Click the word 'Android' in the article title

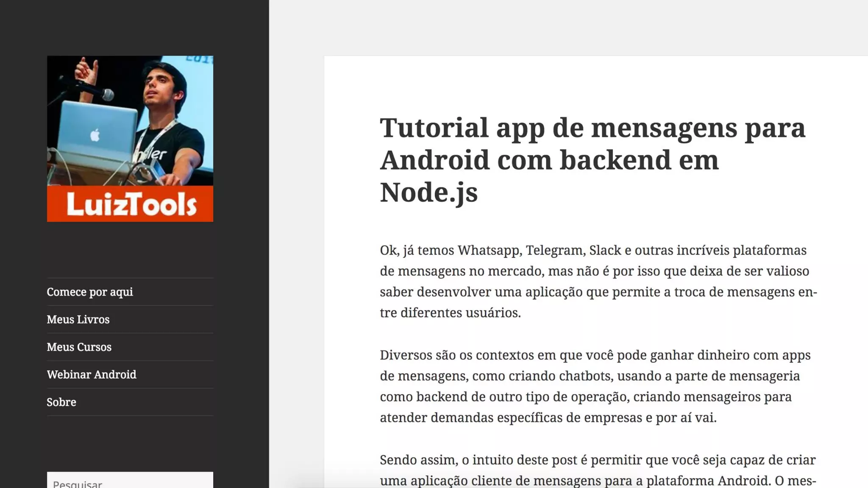434,160
